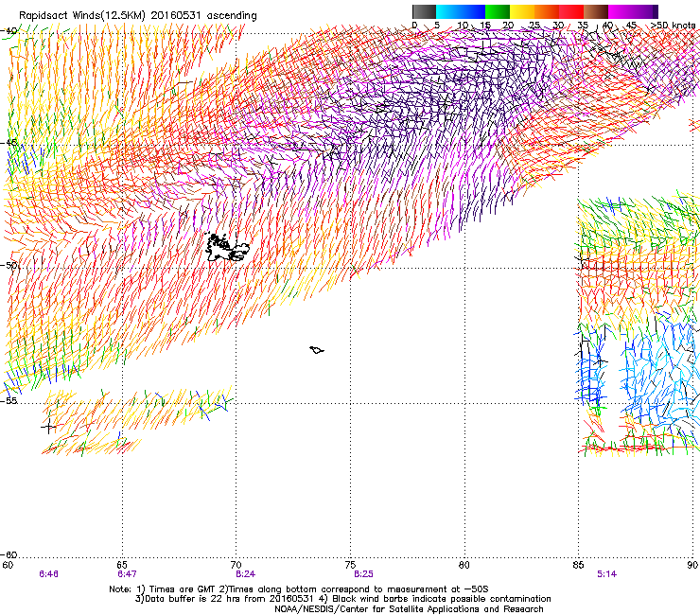
Task: Click the purple '8:25' pass time label
Action: pyautogui.click(x=363, y=574)
